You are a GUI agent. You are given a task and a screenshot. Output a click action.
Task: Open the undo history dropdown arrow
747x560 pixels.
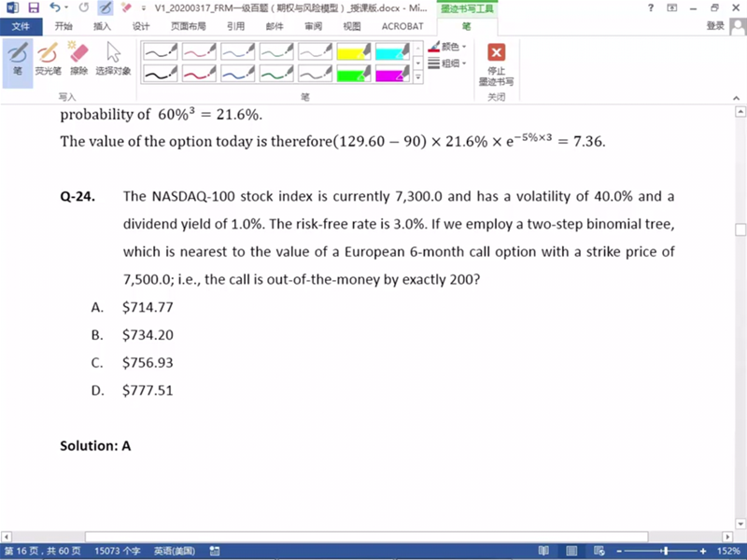click(66, 7)
